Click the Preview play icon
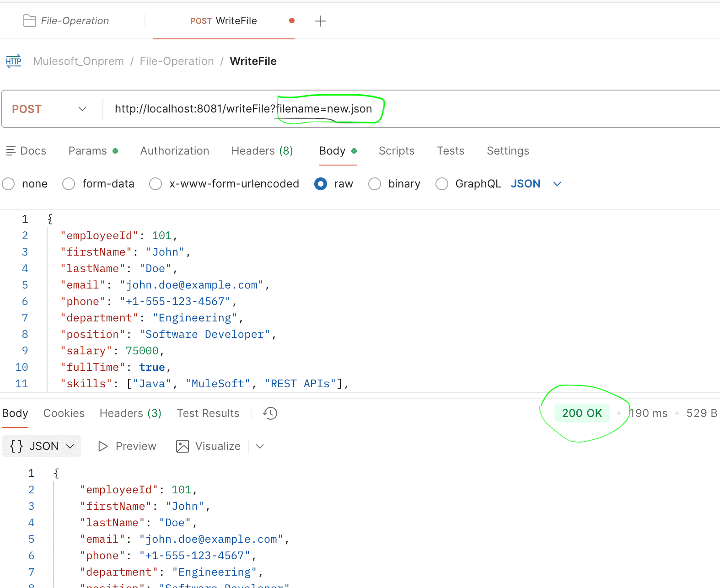 (103, 446)
